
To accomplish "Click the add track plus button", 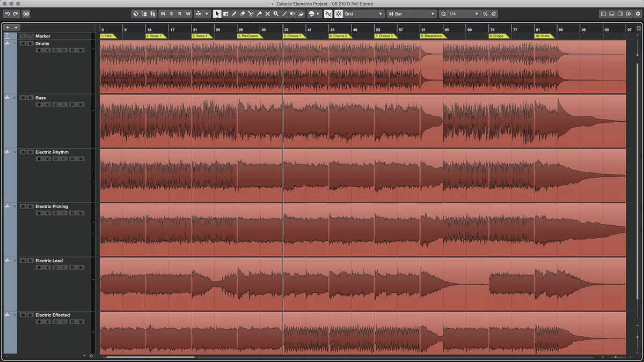I will 8,27.
